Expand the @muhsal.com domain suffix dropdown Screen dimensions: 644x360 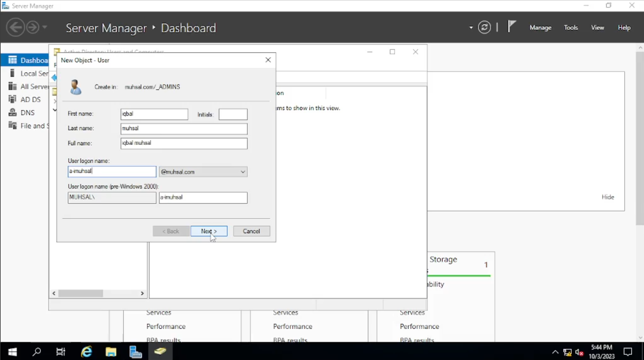point(243,172)
